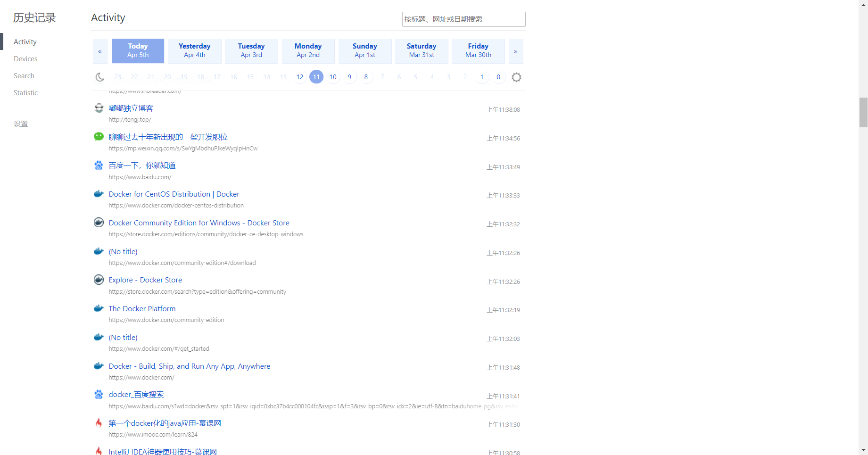Jump to hour 1 on the timeline
Viewport: 868px width, 455px height.
(482, 77)
